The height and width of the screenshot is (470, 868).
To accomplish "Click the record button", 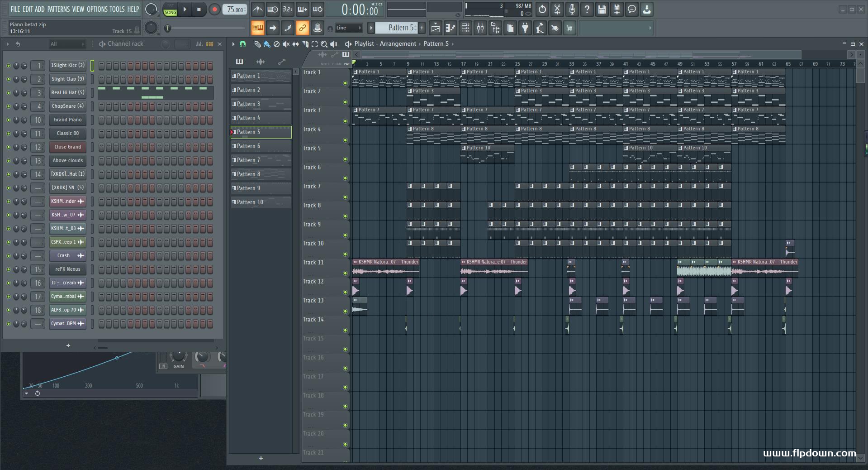I will click(214, 9).
